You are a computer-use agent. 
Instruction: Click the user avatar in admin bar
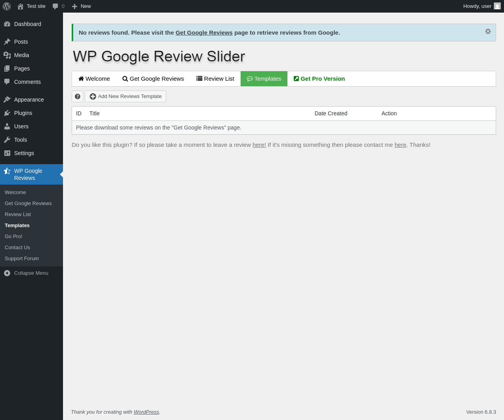(497, 6)
